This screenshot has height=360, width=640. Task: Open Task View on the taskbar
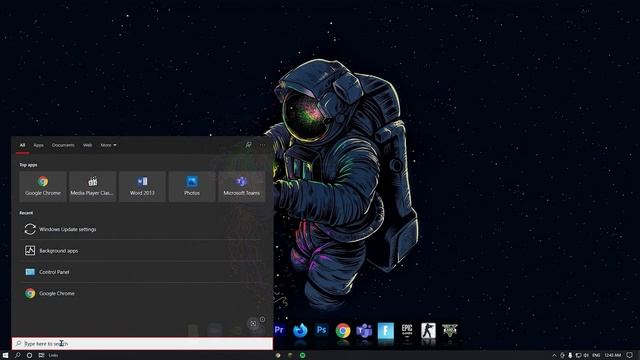point(41,355)
